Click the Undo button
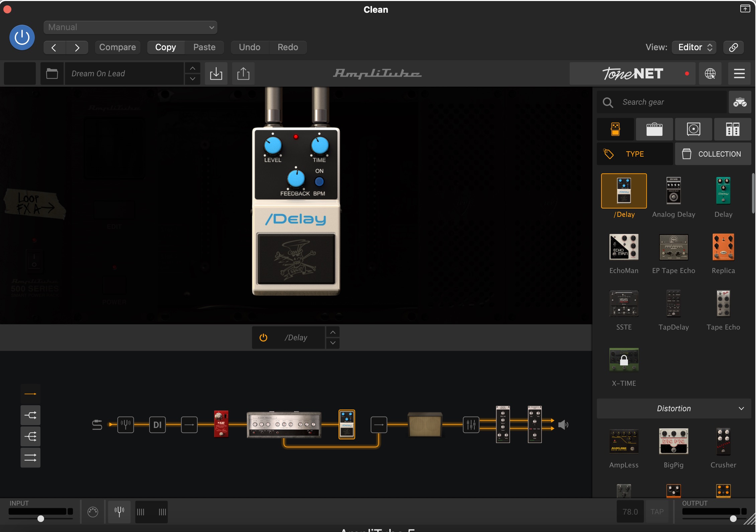 coord(250,47)
